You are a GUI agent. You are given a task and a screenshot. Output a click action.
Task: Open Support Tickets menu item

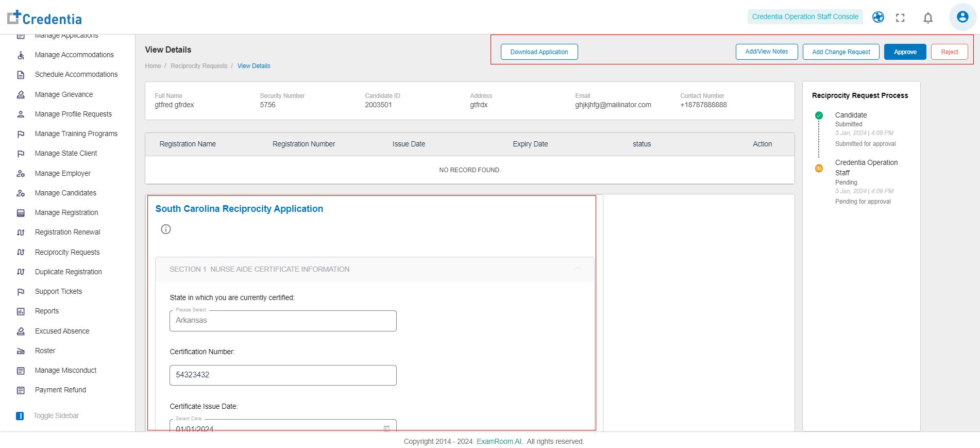[x=58, y=292]
